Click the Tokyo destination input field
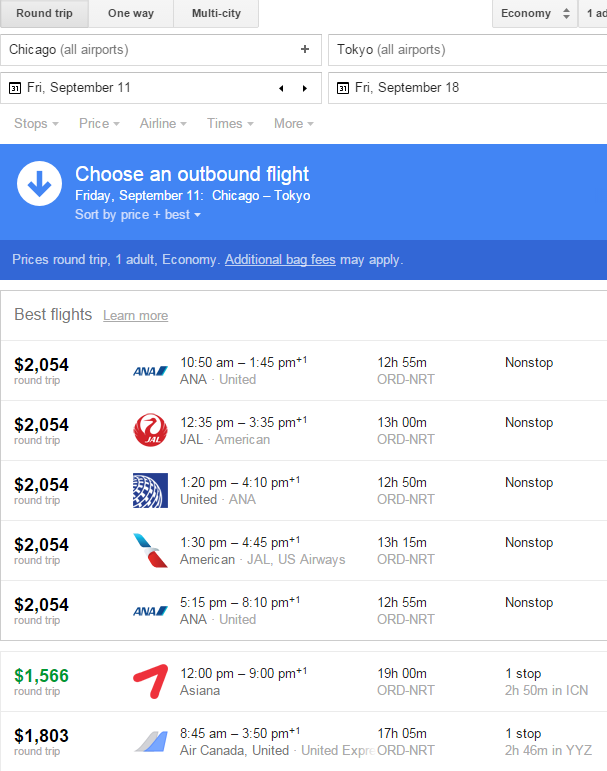The width and height of the screenshot is (607, 771). coord(465,49)
